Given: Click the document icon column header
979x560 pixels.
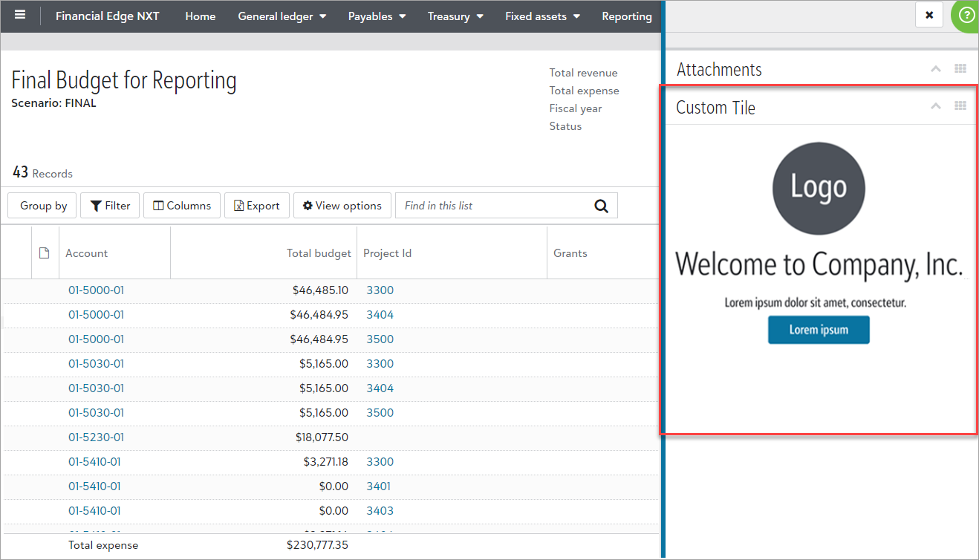Looking at the screenshot, I should (x=45, y=253).
